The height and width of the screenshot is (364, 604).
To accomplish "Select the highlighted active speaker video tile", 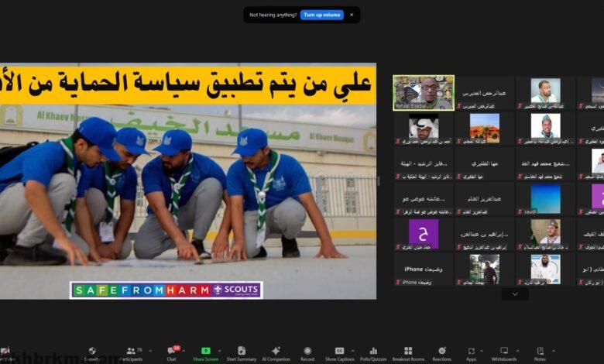I will tap(423, 92).
